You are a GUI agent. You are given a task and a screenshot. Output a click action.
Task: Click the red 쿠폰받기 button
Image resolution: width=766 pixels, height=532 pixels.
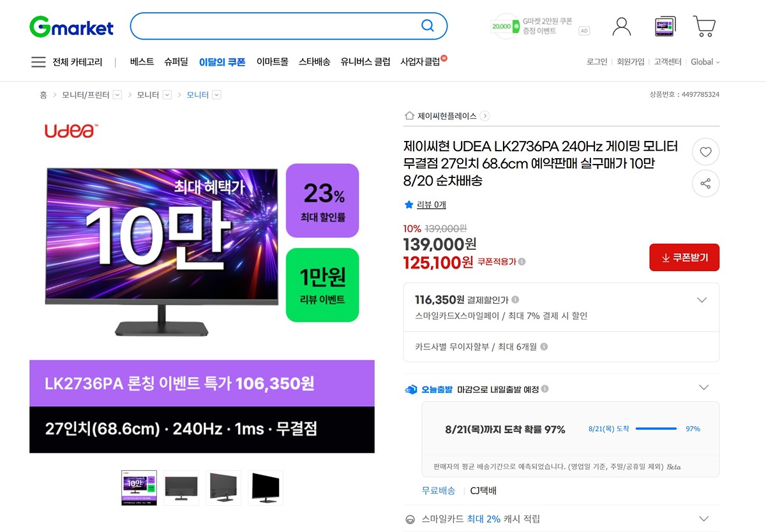(684, 258)
